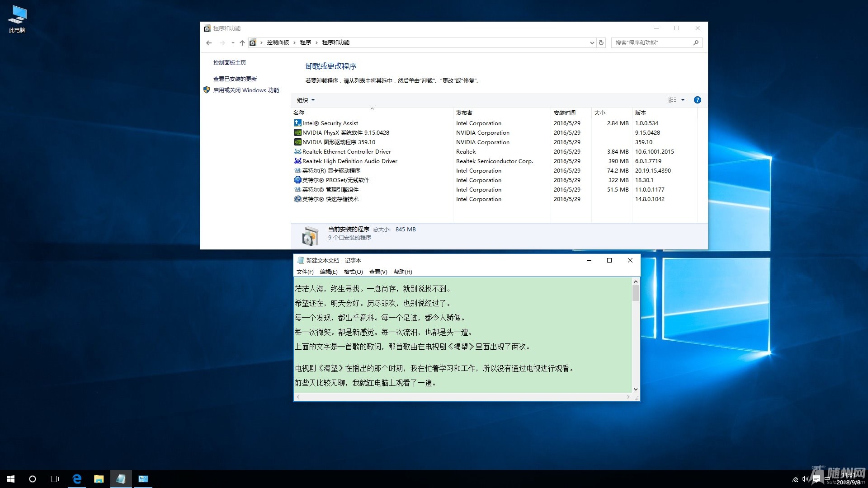This screenshot has width=868, height=488.
Task: Click the Cortana search circle on the taskbar
Action: (x=33, y=479)
